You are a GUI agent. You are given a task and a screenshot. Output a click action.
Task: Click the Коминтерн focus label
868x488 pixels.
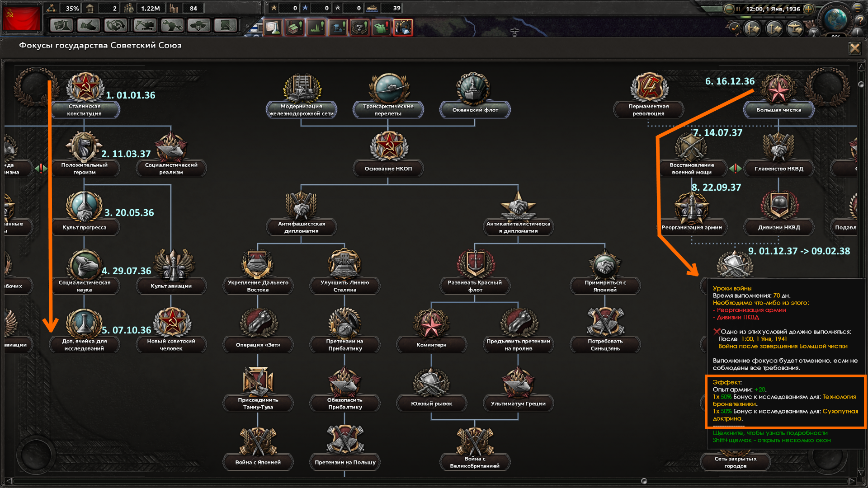(x=431, y=345)
